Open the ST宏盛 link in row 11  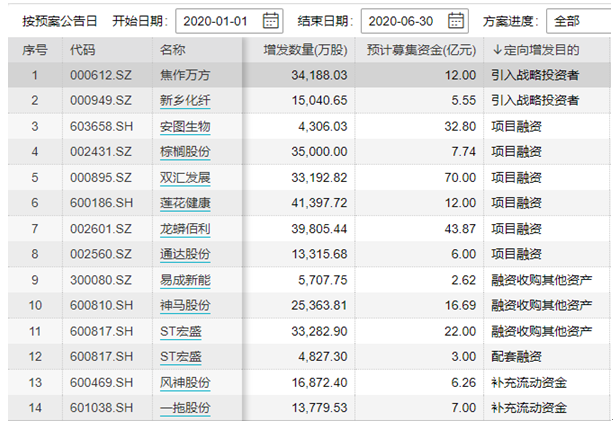(181, 331)
